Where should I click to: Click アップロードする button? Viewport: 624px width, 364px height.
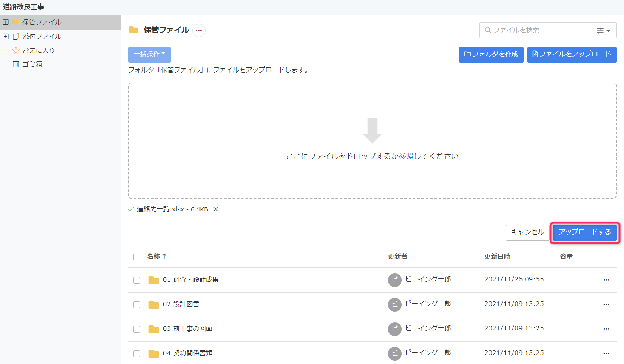point(585,232)
